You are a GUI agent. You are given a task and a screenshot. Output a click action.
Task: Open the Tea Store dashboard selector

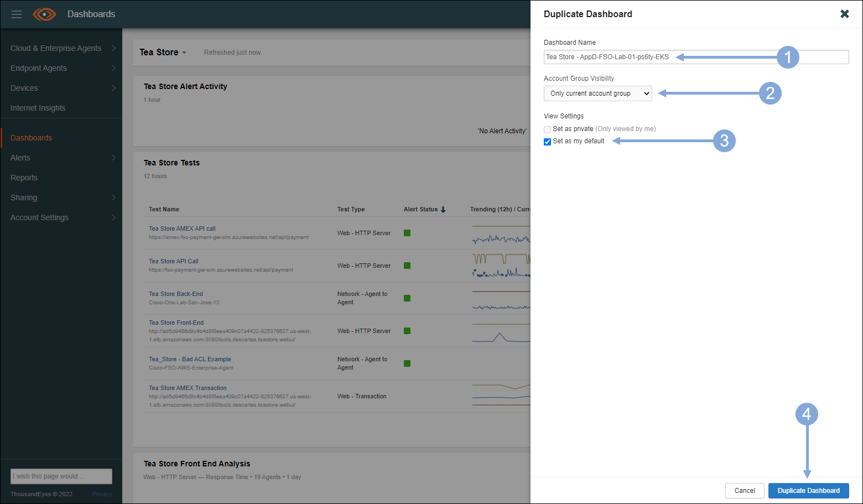pos(163,53)
